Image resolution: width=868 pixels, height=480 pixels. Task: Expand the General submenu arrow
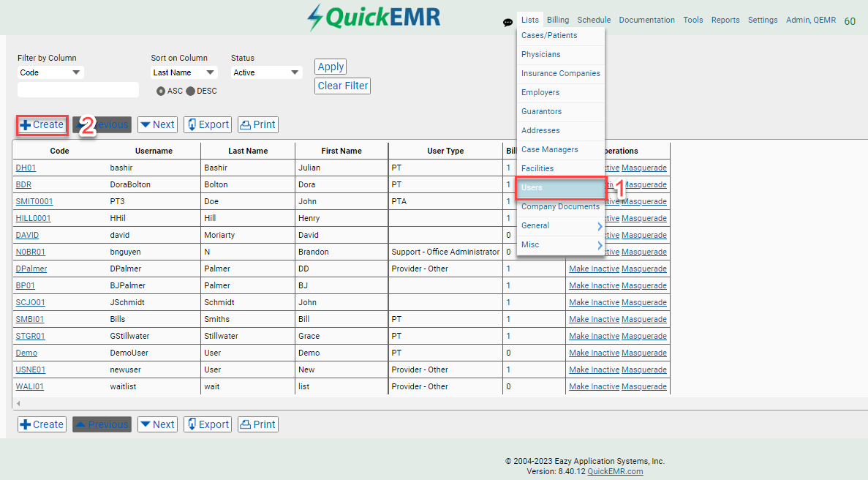click(x=600, y=226)
